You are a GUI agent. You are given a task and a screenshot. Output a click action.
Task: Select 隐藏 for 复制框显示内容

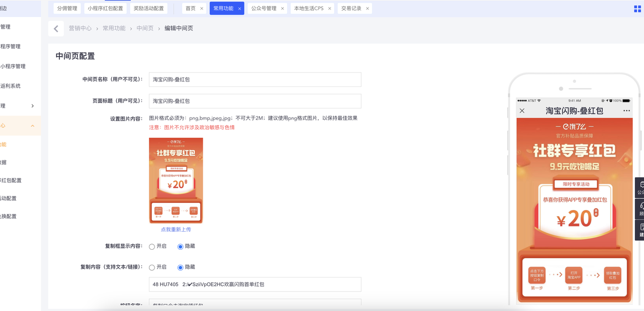[x=181, y=247]
